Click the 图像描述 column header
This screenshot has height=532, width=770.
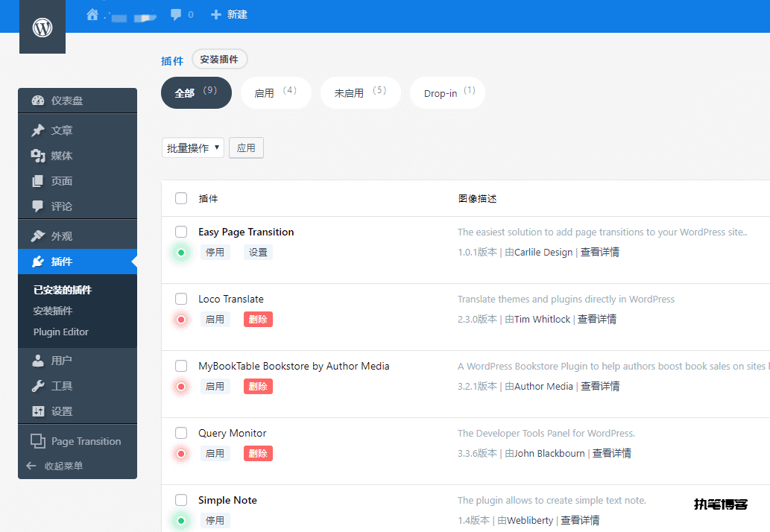[x=477, y=199]
